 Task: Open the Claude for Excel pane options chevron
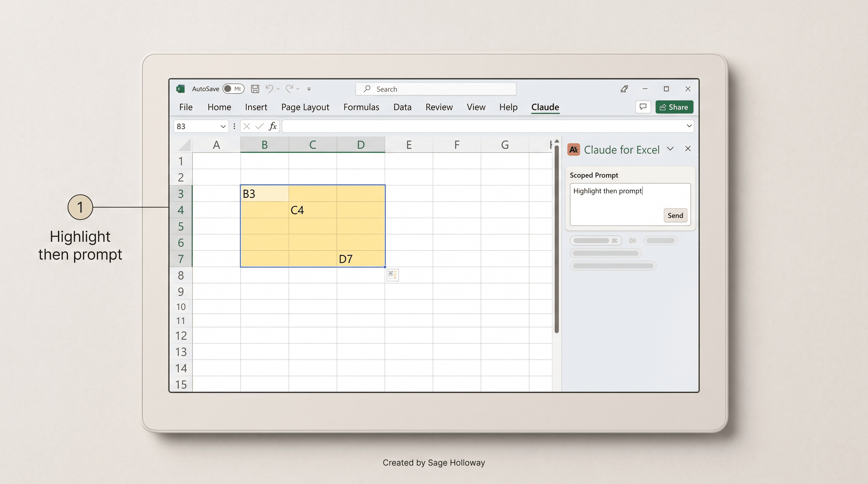tap(670, 149)
